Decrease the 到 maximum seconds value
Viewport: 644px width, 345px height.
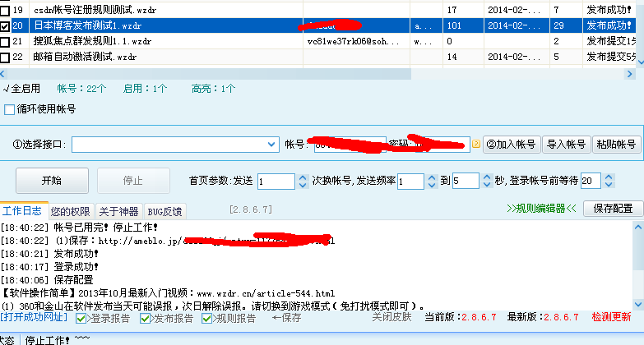(486, 185)
